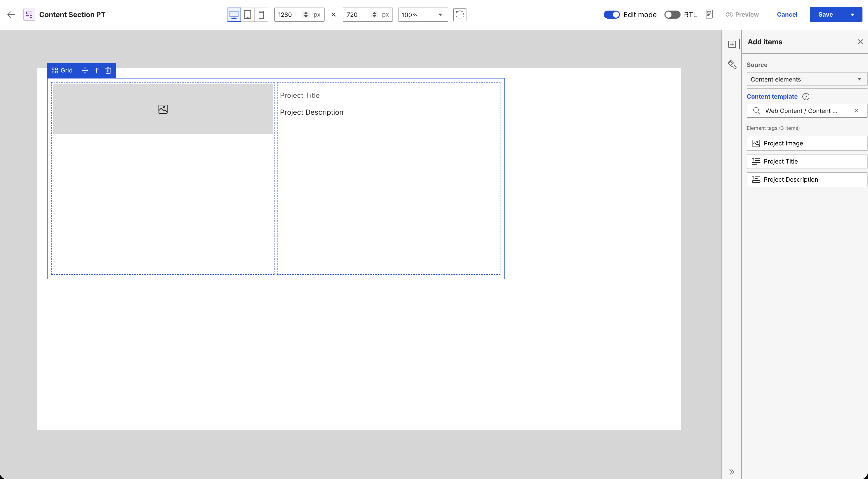This screenshot has width=868, height=479.
Task: Select the Project Title element tag
Action: point(807,161)
